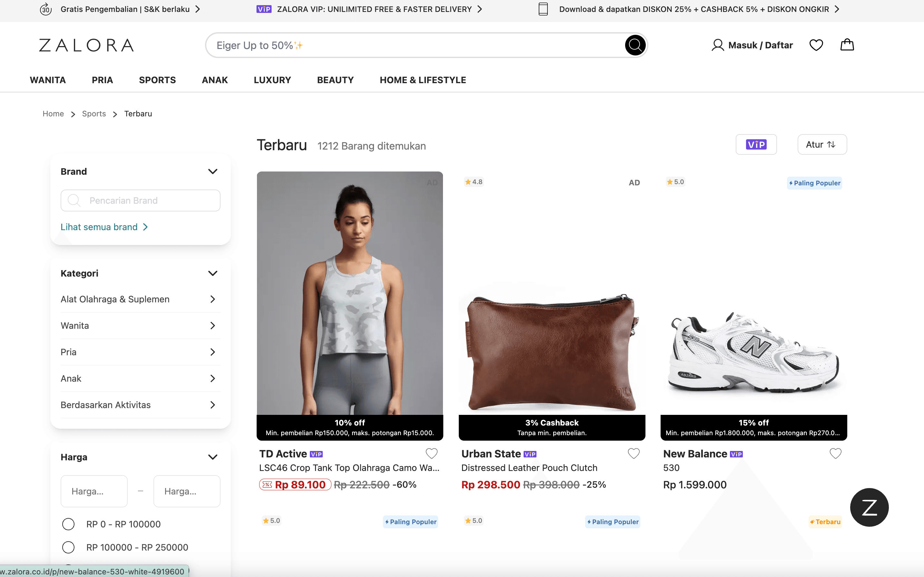Heart the New Balance 530 shoe
The height and width of the screenshot is (577, 924).
(x=835, y=453)
